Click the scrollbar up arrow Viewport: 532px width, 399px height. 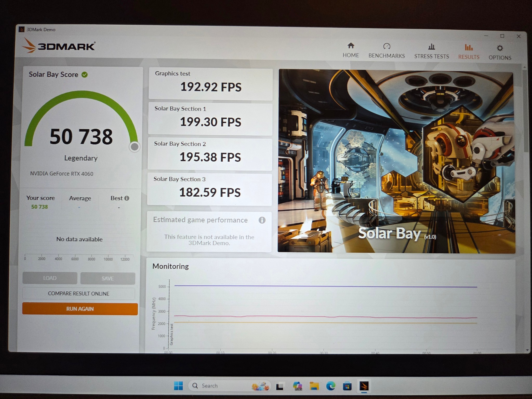pyautogui.click(x=524, y=67)
